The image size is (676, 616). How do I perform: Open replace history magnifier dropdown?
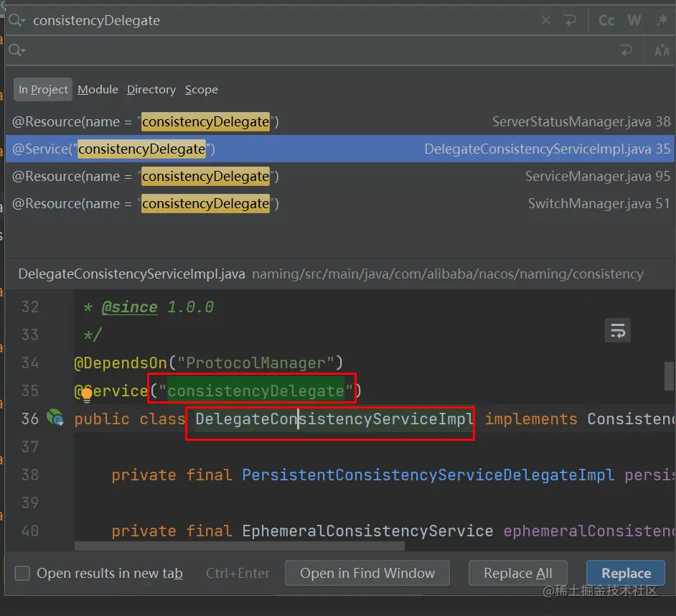coord(17,50)
